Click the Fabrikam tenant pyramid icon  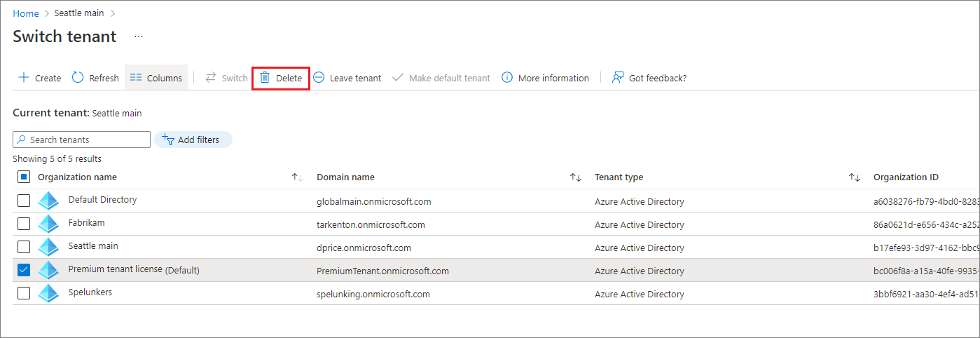click(x=48, y=224)
